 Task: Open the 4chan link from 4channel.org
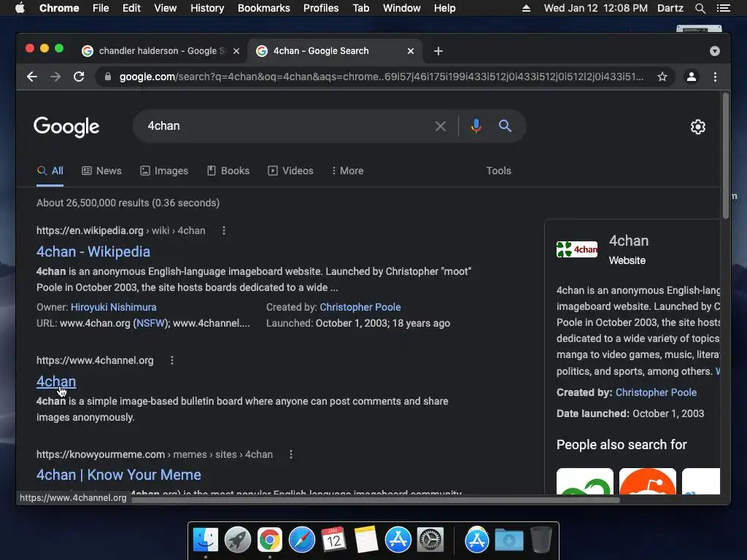(x=56, y=381)
